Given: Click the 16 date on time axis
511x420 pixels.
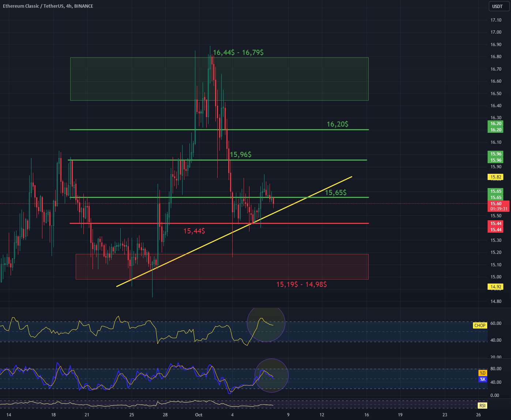Looking at the screenshot, I should pyautogui.click(x=367, y=415).
